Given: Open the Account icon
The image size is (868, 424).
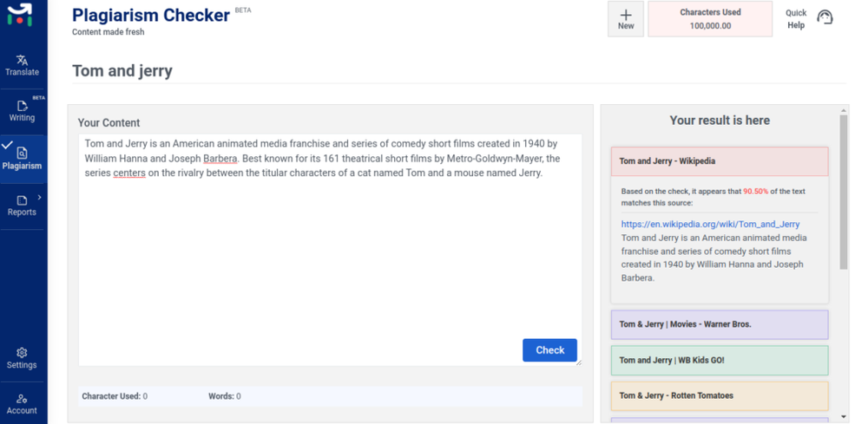Looking at the screenshot, I should coord(23,399).
